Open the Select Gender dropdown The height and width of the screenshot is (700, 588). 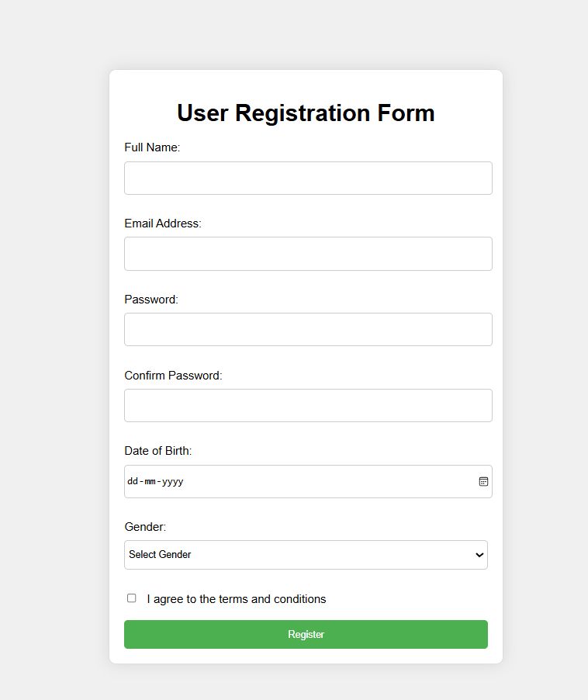click(306, 555)
